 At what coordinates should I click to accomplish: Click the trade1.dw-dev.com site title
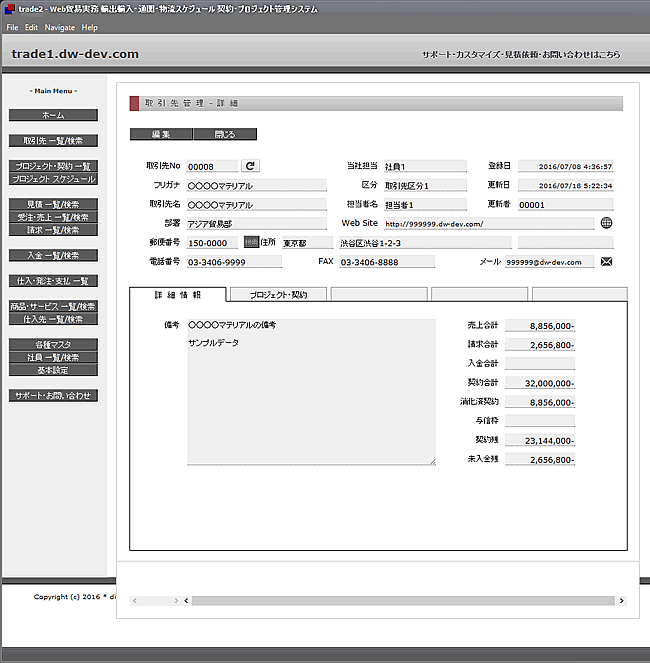pyautogui.click(x=75, y=54)
